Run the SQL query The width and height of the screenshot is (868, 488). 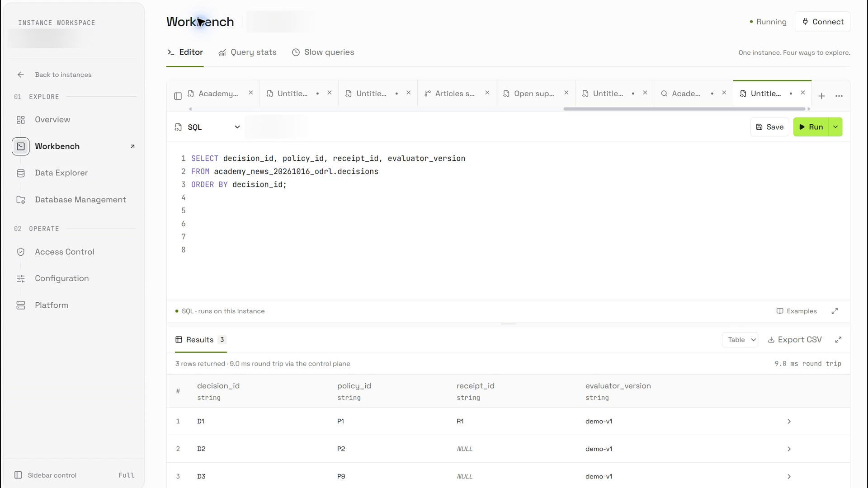pyautogui.click(x=811, y=127)
